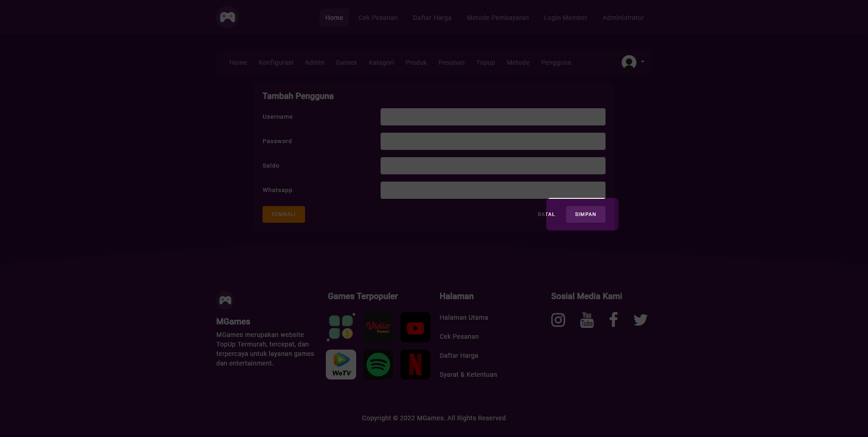The image size is (868, 437).
Task: Open the footer Daftar Harga link
Action: [x=459, y=355]
